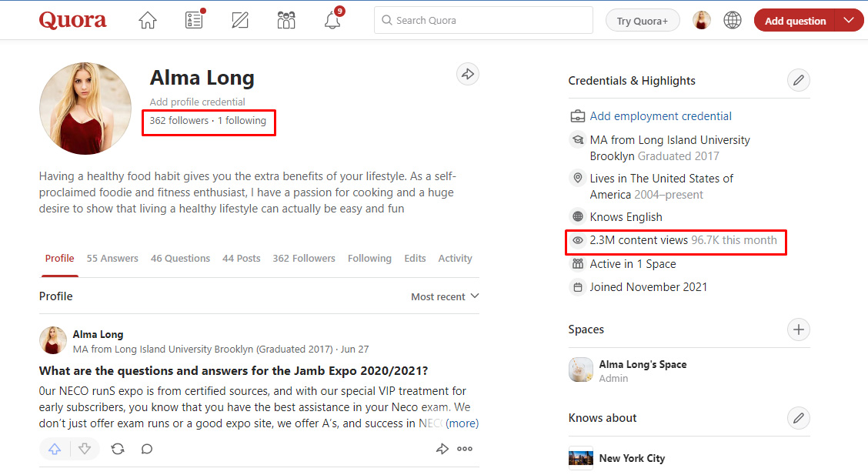The height and width of the screenshot is (475, 868).
Task: Switch to the 46 Questions tab
Action: pyautogui.click(x=181, y=259)
